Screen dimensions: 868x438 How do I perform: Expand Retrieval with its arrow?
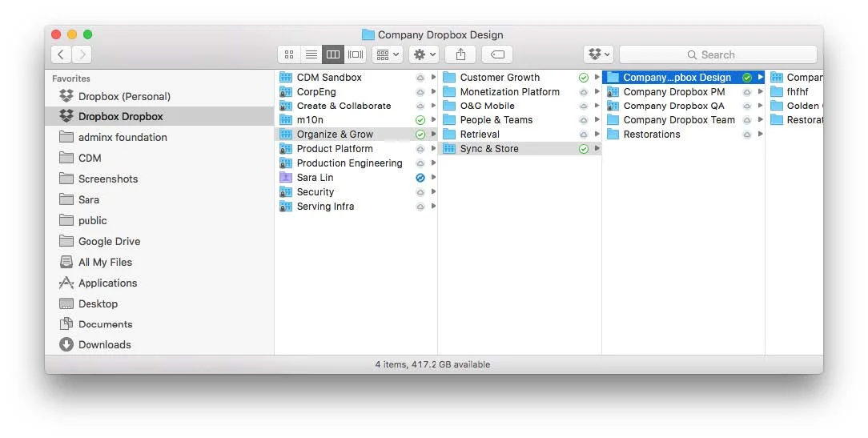(x=597, y=134)
